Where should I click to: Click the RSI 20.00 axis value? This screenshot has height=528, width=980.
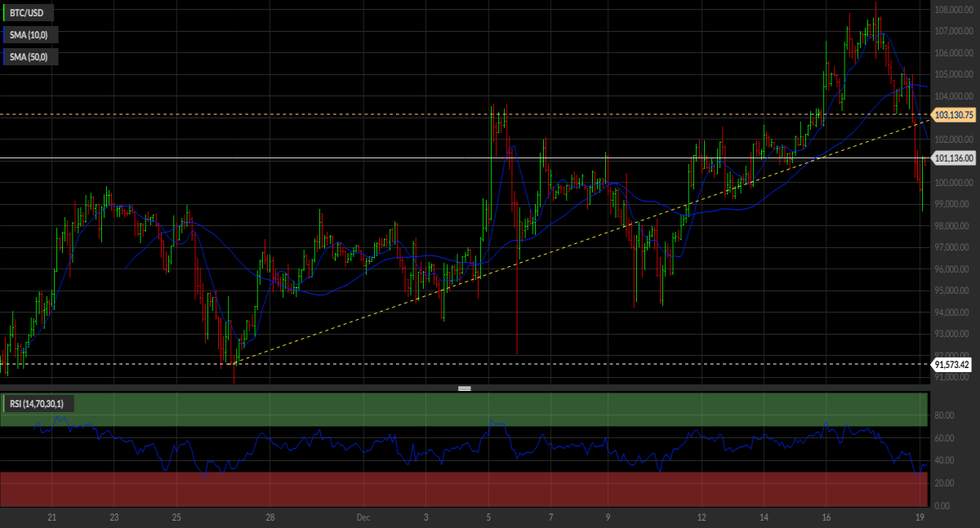[945, 483]
